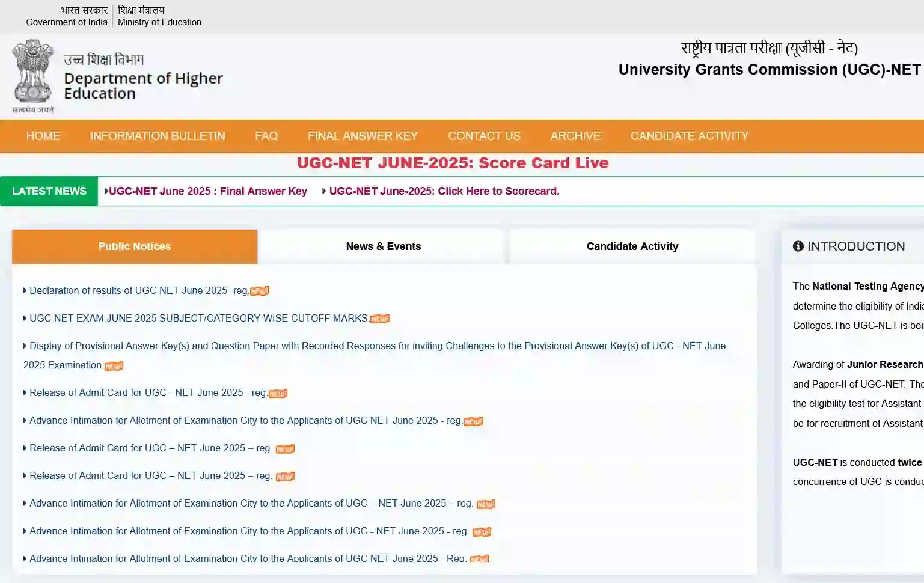Switch to the Candidate Activity tab
This screenshot has width=924, height=583.
pos(632,246)
